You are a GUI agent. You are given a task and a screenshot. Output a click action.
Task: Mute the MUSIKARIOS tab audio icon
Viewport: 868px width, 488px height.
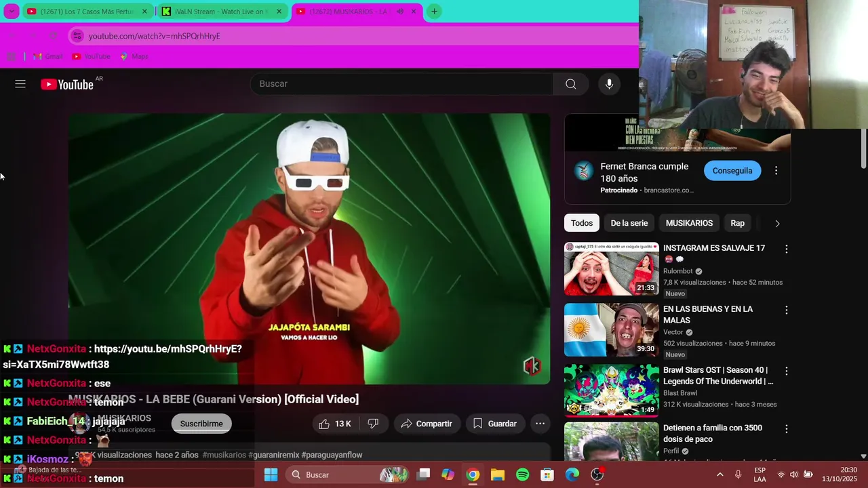(400, 12)
